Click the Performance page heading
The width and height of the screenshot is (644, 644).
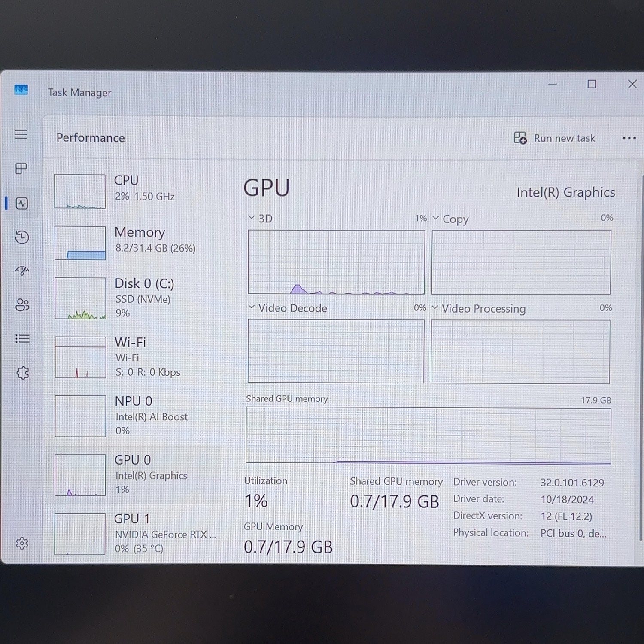click(x=91, y=138)
